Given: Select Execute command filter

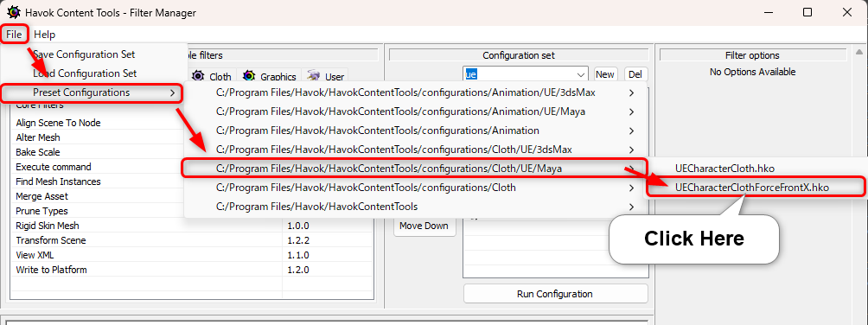Looking at the screenshot, I should coord(53,167).
